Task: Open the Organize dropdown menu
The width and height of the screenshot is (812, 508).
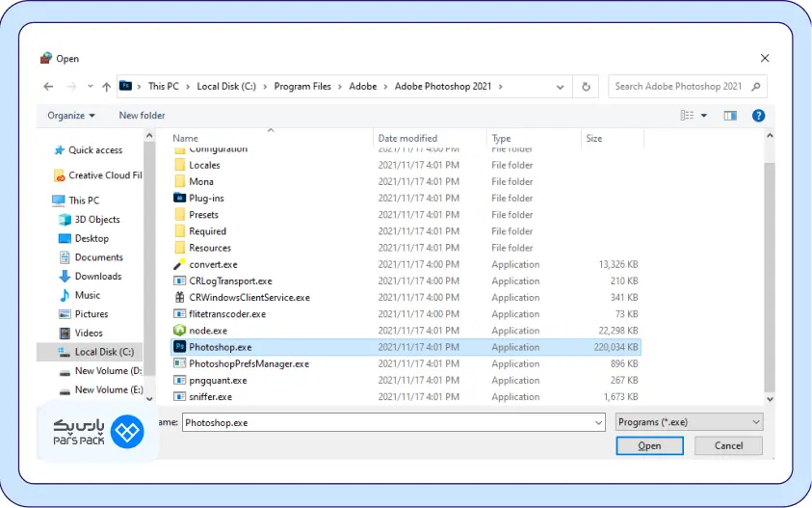Action: pyautogui.click(x=71, y=116)
